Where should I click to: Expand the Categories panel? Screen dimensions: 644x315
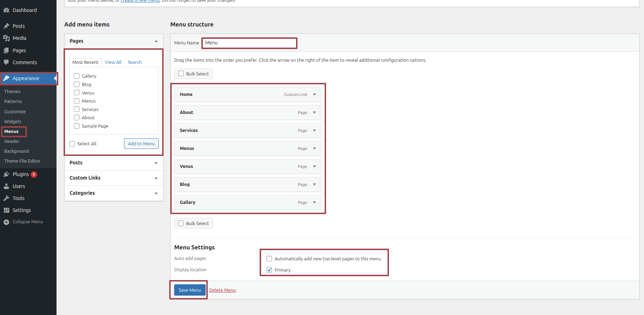[156, 193]
